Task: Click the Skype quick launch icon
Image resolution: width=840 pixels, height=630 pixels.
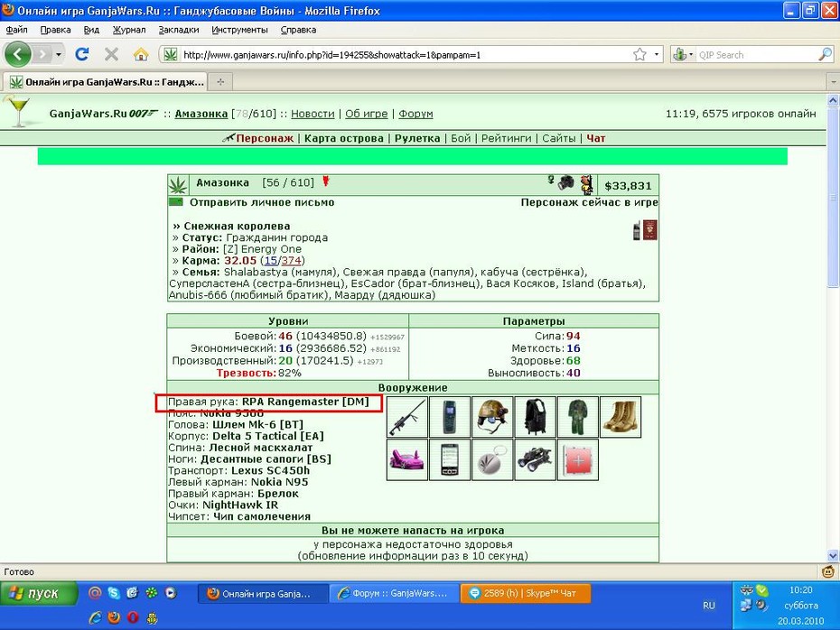Action: tap(114, 592)
